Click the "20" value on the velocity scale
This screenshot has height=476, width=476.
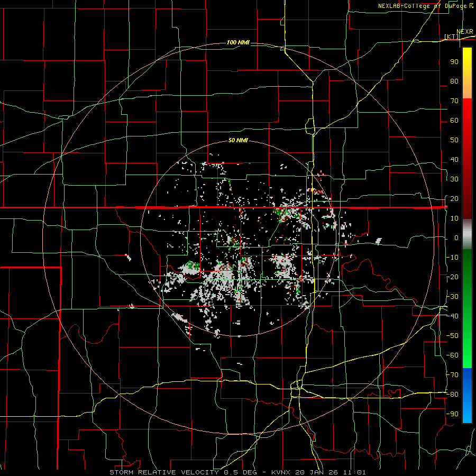pyautogui.click(x=454, y=198)
